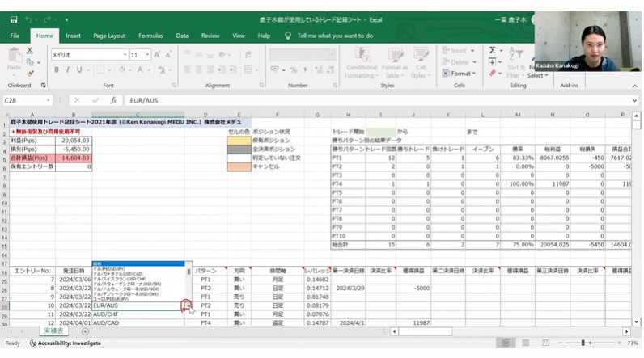This screenshot has height=358, width=644.
Task: Toggle Bold formatting
Action: [x=57, y=69]
